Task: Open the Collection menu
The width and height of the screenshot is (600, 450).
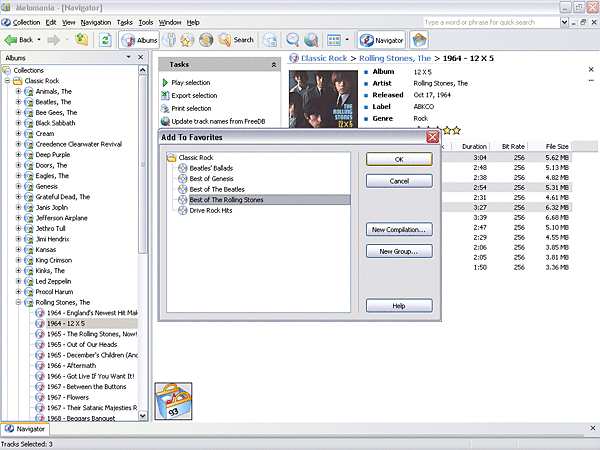Action: (25, 21)
